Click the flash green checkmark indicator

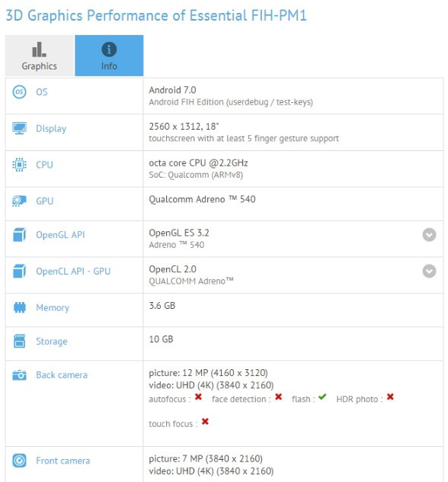pos(322,397)
